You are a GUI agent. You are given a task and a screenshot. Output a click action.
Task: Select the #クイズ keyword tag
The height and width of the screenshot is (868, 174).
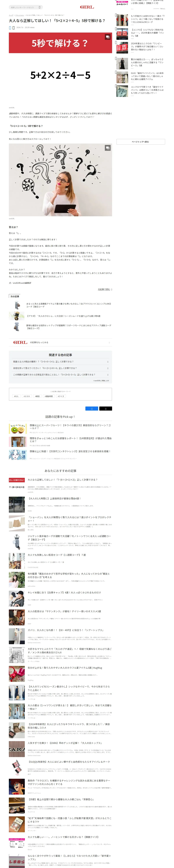coord(60,396)
